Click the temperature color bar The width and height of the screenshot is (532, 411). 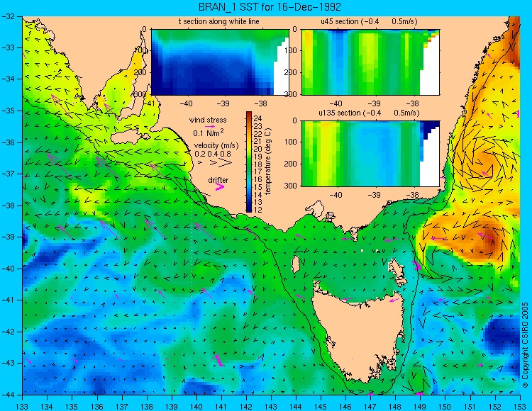click(249, 162)
